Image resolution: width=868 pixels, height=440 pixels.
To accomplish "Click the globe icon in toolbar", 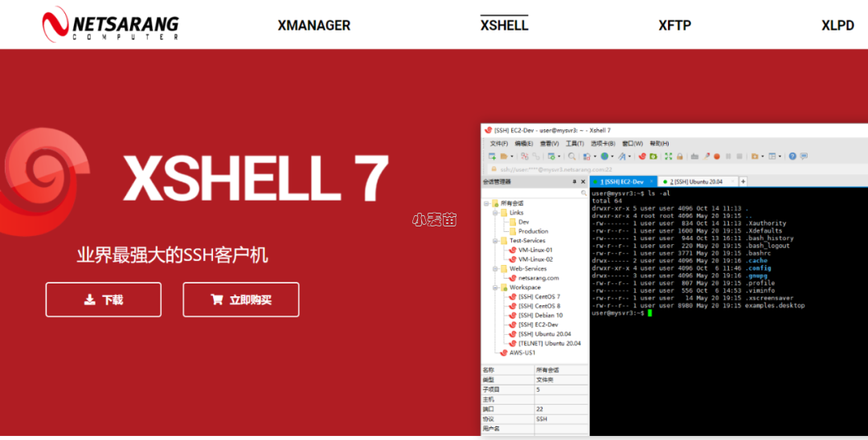I will coord(603,156).
